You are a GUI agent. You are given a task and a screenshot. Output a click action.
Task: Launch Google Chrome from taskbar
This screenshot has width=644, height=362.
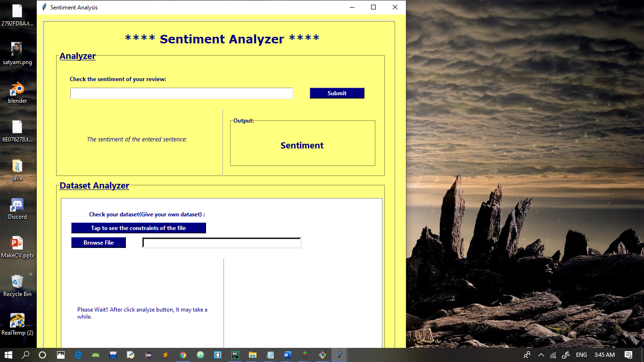pyautogui.click(x=183, y=355)
